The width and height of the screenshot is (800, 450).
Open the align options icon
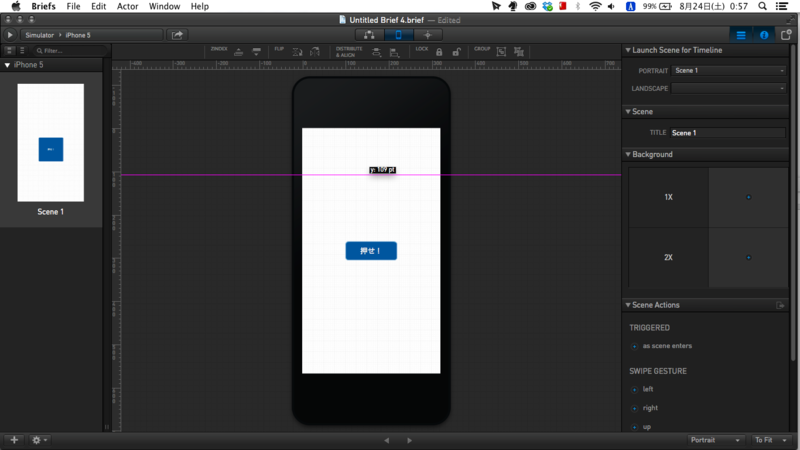pyautogui.click(x=394, y=52)
